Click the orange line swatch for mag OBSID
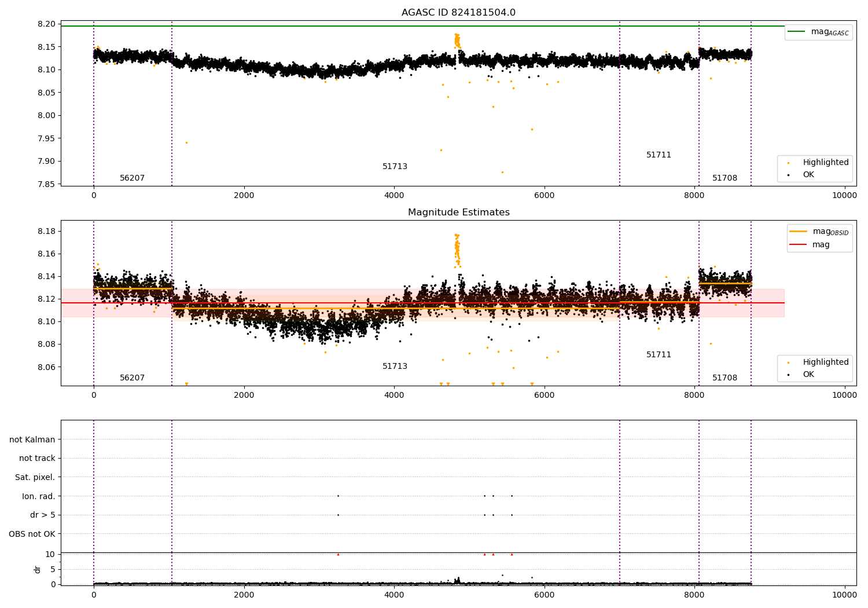Viewport: 868px width, 608px height. click(799, 231)
